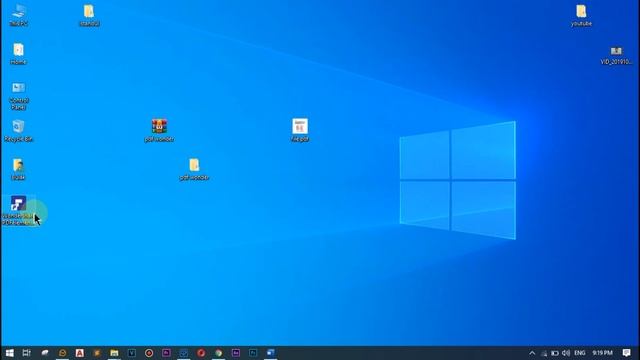Open the volume control in system tray
Image resolution: width=640 pixels, height=360 pixels.
566,353
